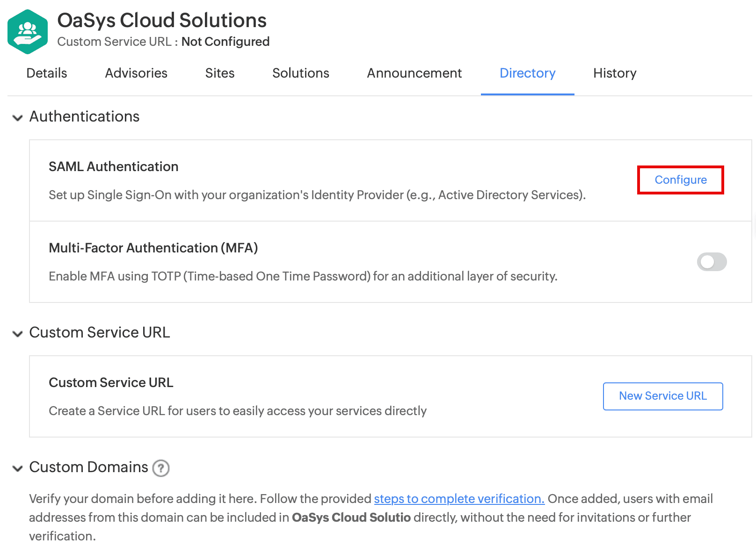Collapse the Custom Service URL section chevron
Viewport: 756px width, 546px height.
point(18,334)
